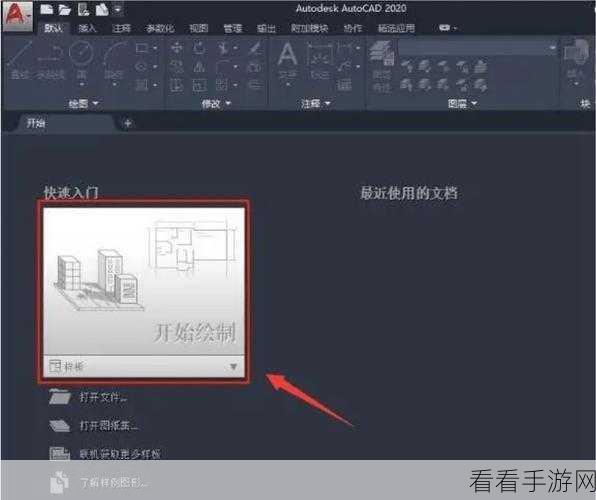The image size is (596, 500).
Task: Select the Move tool in modify panel
Action: coord(176,48)
